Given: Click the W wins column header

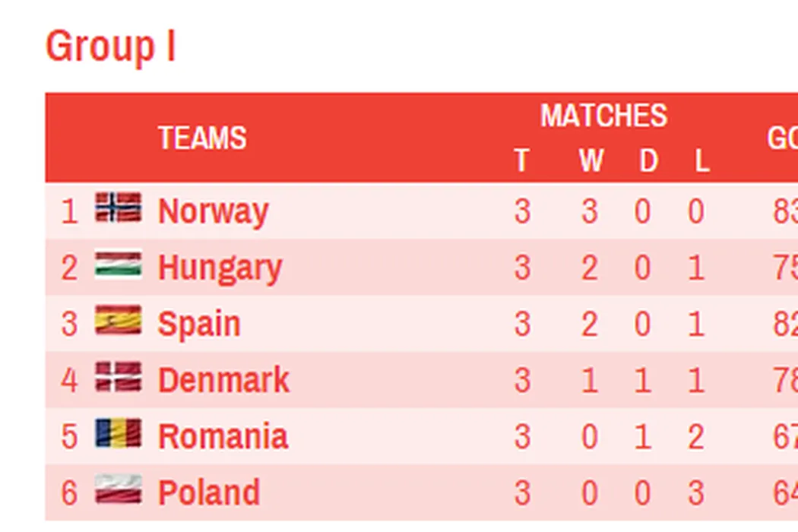Looking at the screenshot, I should click(x=591, y=161).
